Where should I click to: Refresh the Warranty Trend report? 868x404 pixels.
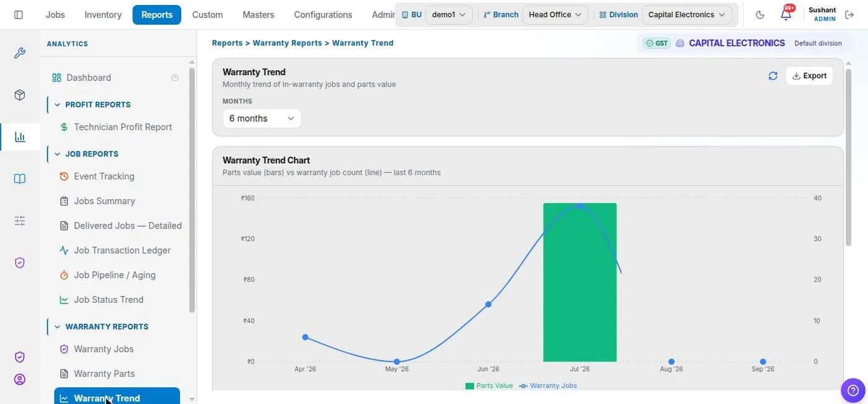click(773, 76)
